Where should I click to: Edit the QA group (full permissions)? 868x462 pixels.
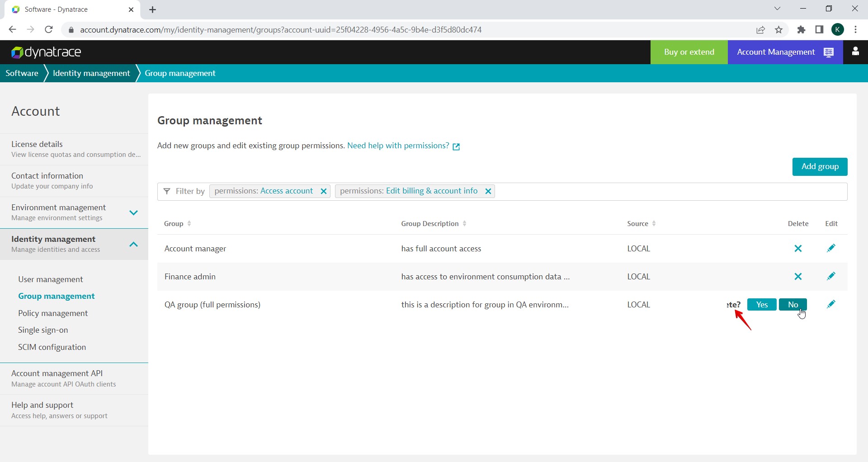(x=831, y=304)
